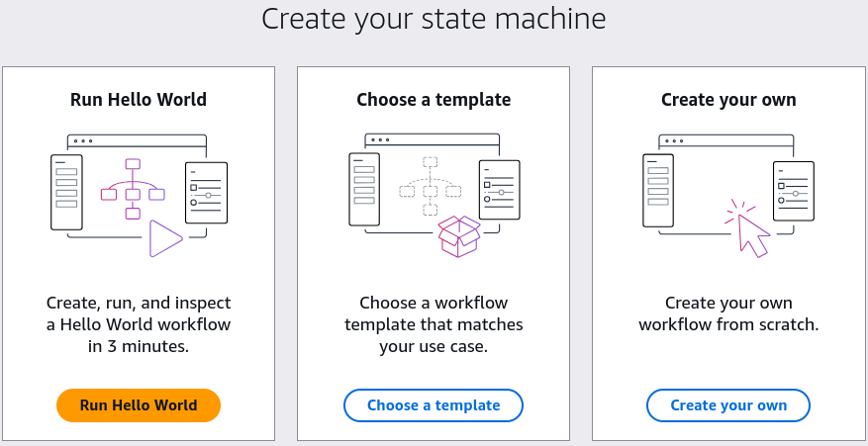Viewport: 868px width, 446px height.
Task: Click the purple play triangle icon
Action: click(x=166, y=238)
